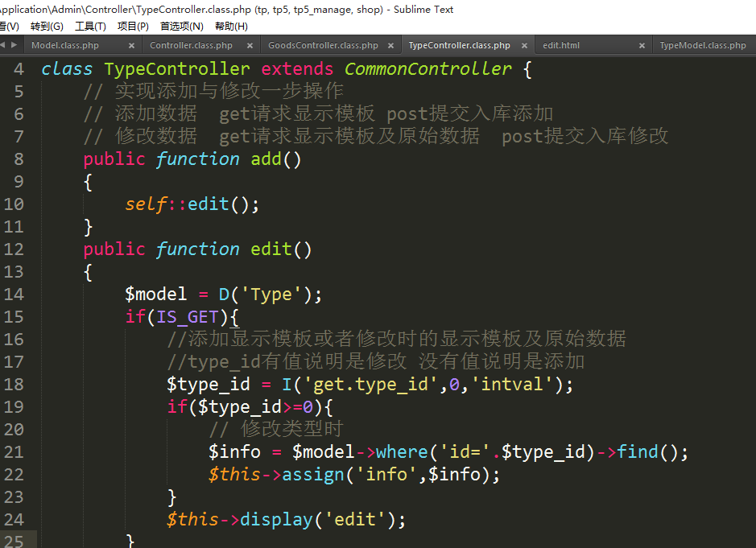Switch to the GoodsController.class.php tab
This screenshot has height=548, width=756.
pyautogui.click(x=323, y=46)
